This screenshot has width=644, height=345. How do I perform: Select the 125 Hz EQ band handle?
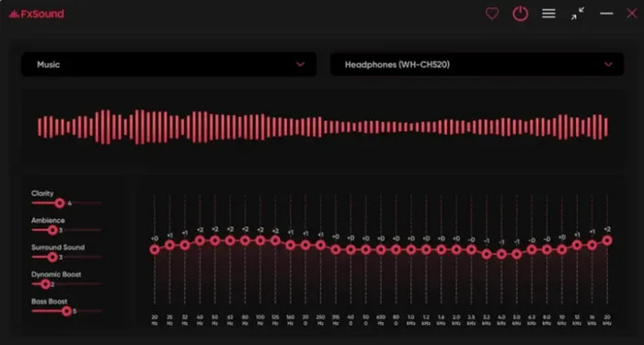tap(275, 241)
